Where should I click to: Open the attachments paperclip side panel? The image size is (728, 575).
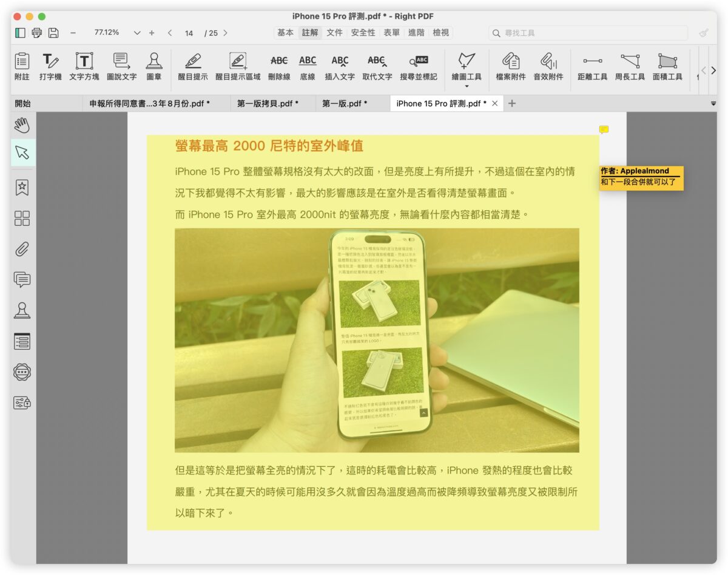(x=22, y=249)
